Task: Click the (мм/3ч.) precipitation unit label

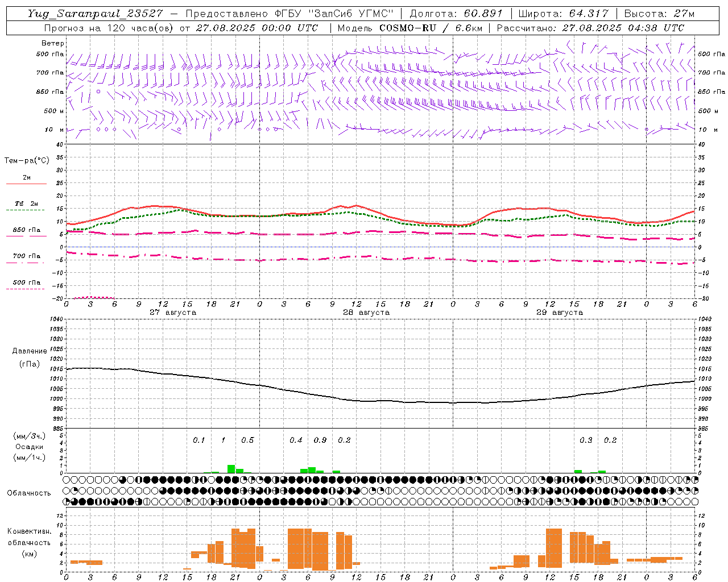Action: [x=29, y=436]
